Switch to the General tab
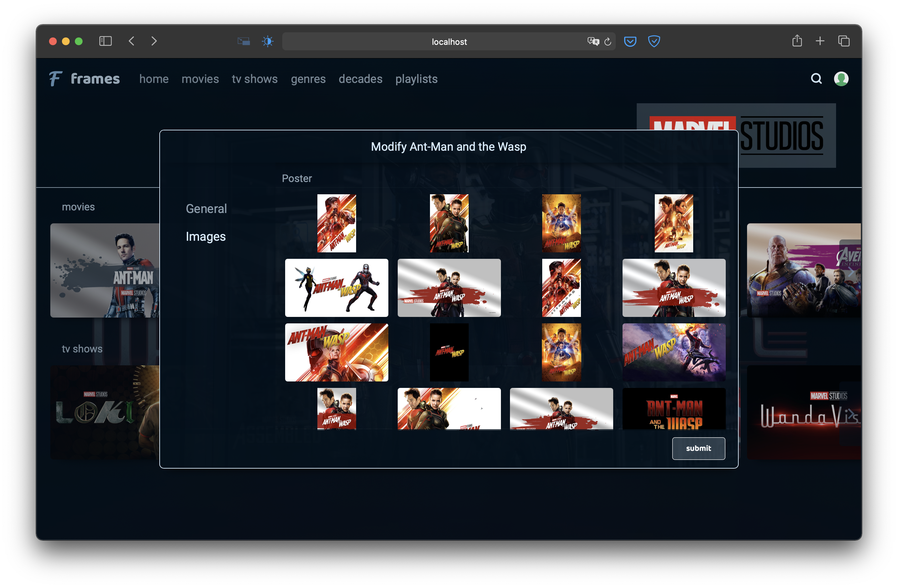This screenshot has height=588, width=898. point(206,208)
